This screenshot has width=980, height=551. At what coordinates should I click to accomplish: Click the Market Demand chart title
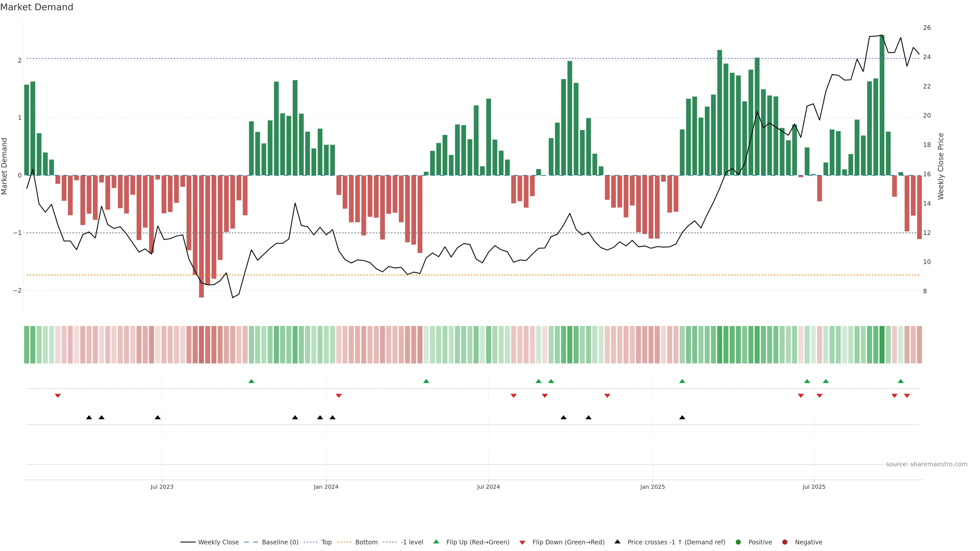coord(36,7)
